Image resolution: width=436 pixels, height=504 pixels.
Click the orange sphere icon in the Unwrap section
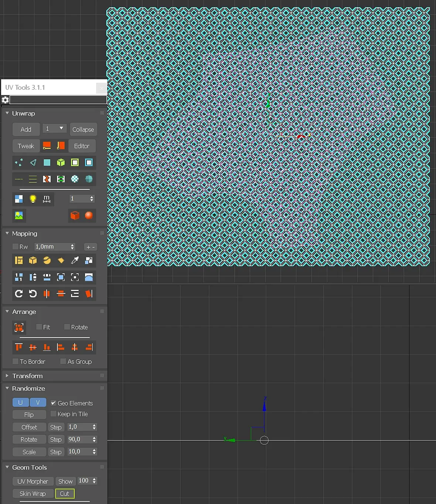pyautogui.click(x=89, y=215)
